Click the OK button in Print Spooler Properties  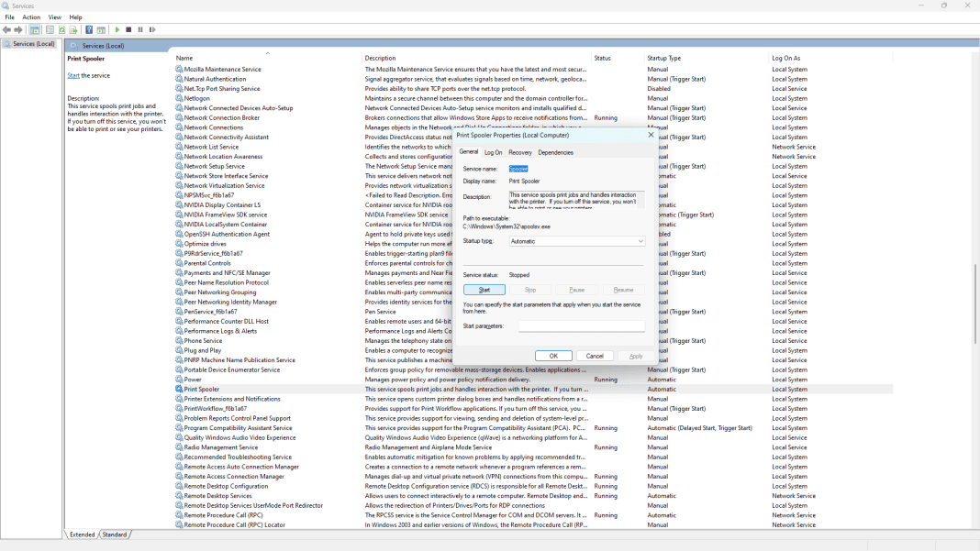(553, 355)
